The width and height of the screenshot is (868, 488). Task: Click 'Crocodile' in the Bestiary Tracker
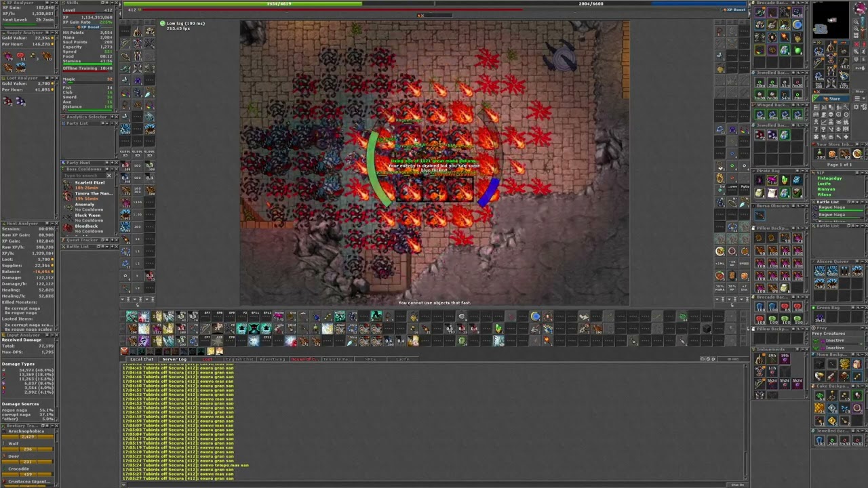tap(19, 469)
